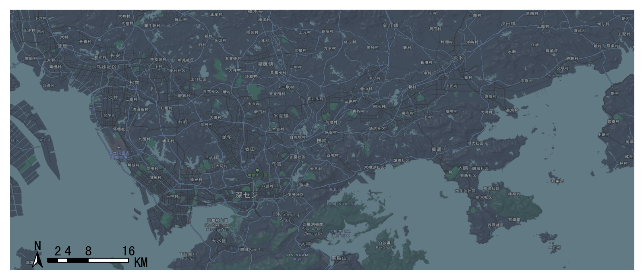Click the 溪涌社区 label
Viewport: 644px width, 280px height.
pos(401,160)
